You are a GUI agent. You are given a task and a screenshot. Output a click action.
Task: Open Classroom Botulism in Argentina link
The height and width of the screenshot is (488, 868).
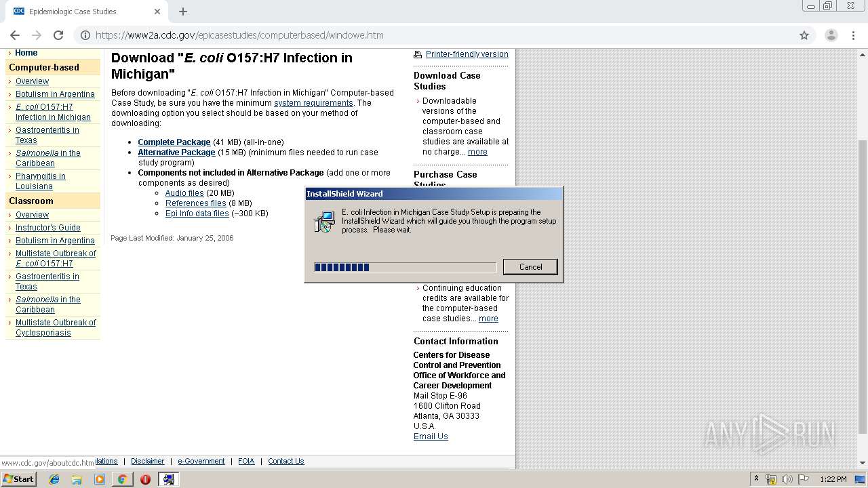(x=55, y=241)
